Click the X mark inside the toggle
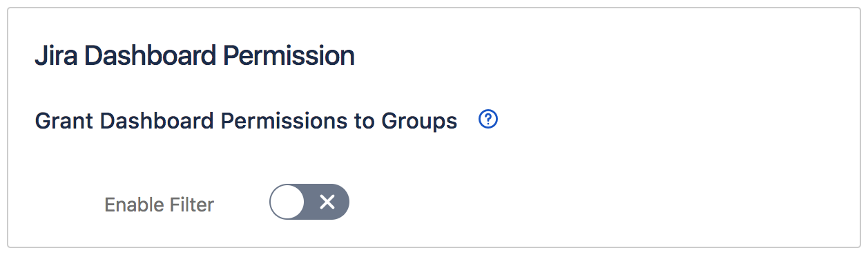Image resolution: width=868 pixels, height=255 pixels. click(x=327, y=202)
